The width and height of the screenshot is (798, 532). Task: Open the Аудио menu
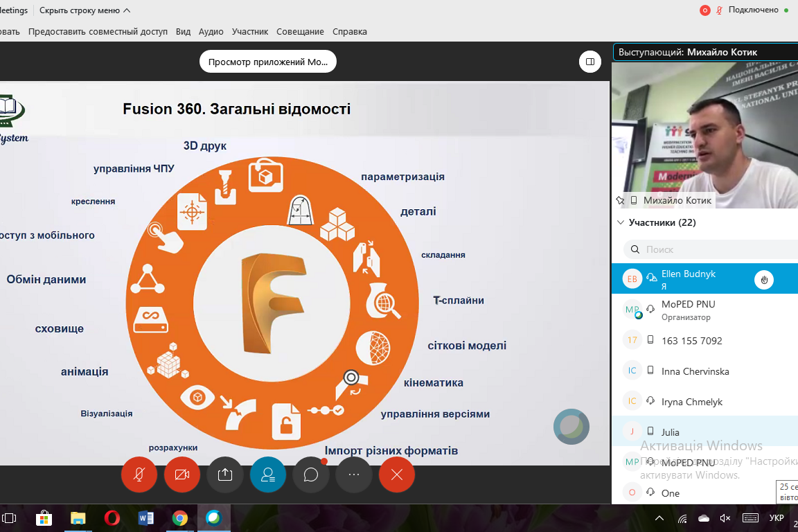(x=211, y=31)
